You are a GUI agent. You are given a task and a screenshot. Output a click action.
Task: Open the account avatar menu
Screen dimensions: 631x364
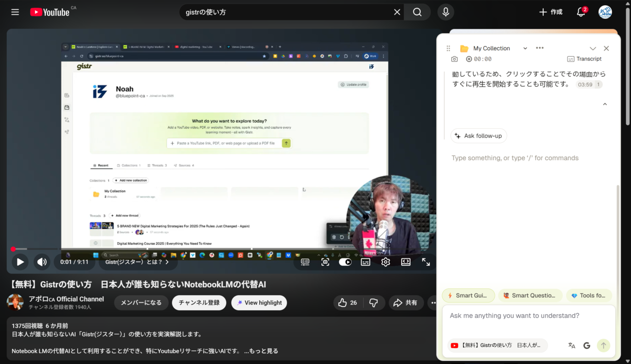605,12
